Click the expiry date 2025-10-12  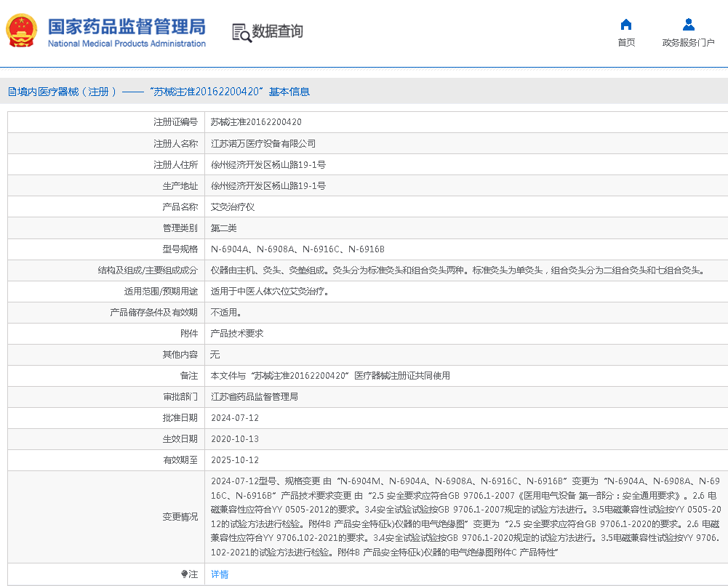click(234, 460)
